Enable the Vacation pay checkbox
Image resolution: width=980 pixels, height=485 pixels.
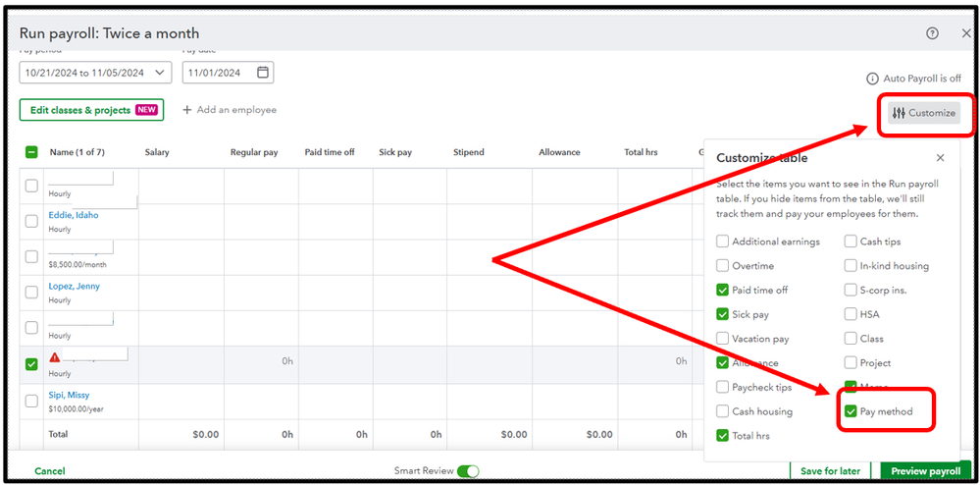pyautogui.click(x=723, y=339)
